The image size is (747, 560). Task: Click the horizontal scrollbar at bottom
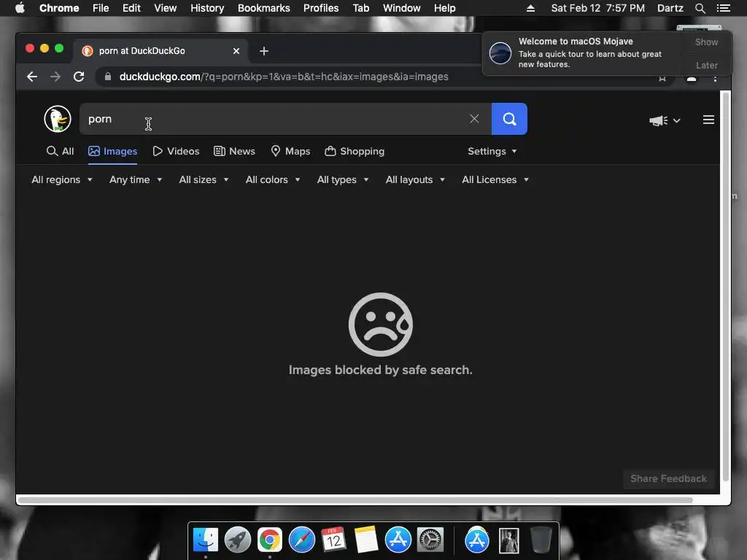(355, 500)
